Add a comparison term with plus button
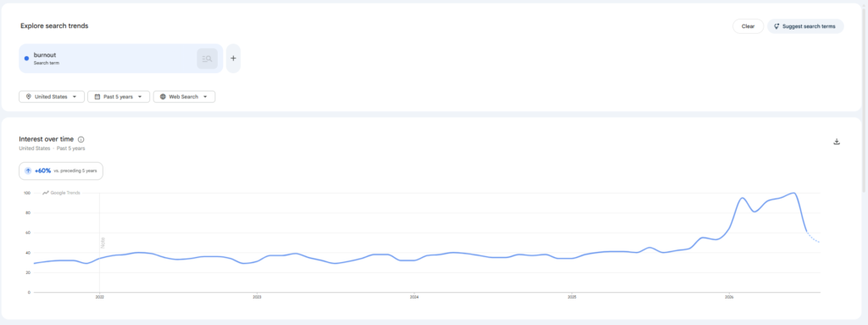The width and height of the screenshot is (868, 325). click(233, 59)
